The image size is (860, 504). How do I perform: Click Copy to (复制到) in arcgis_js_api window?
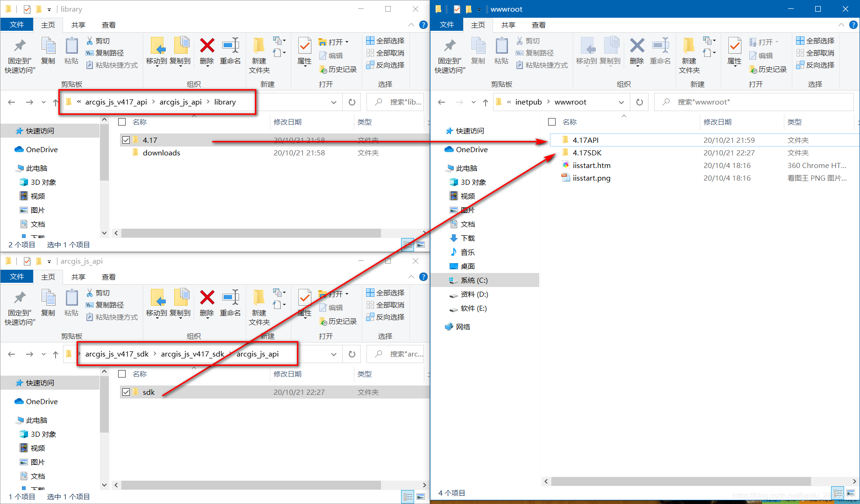[180, 303]
